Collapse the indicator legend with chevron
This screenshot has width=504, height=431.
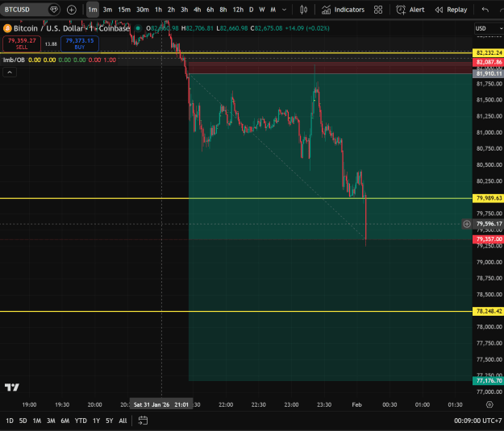tap(10, 73)
